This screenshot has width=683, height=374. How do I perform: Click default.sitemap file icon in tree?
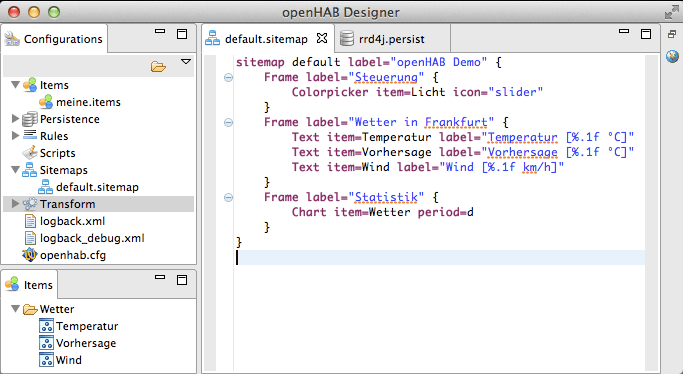(x=46, y=187)
